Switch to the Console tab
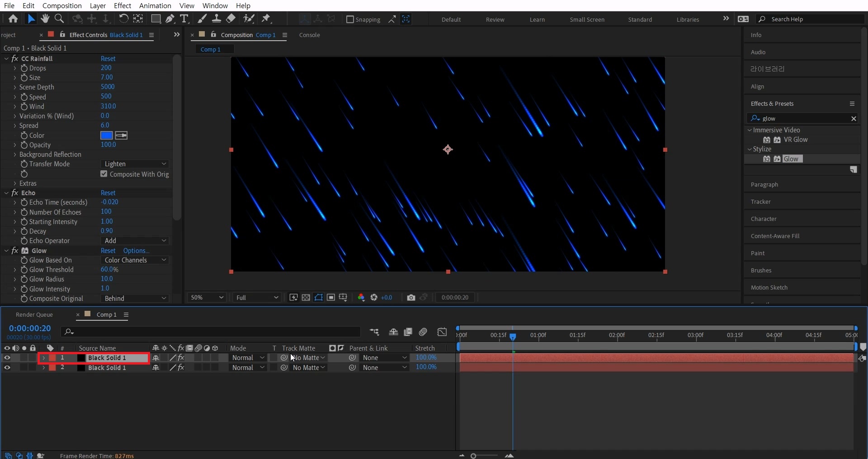 310,35
